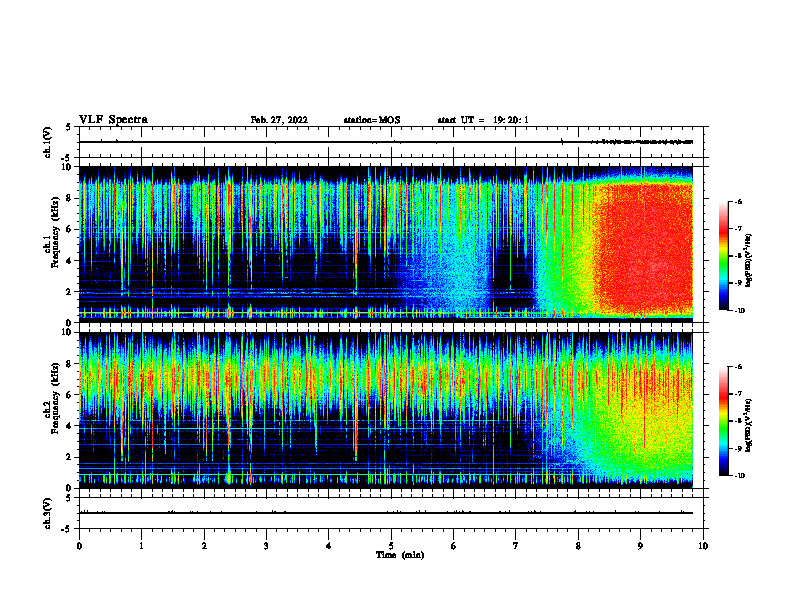Click the "ch.1(V)" axis label

48,142
